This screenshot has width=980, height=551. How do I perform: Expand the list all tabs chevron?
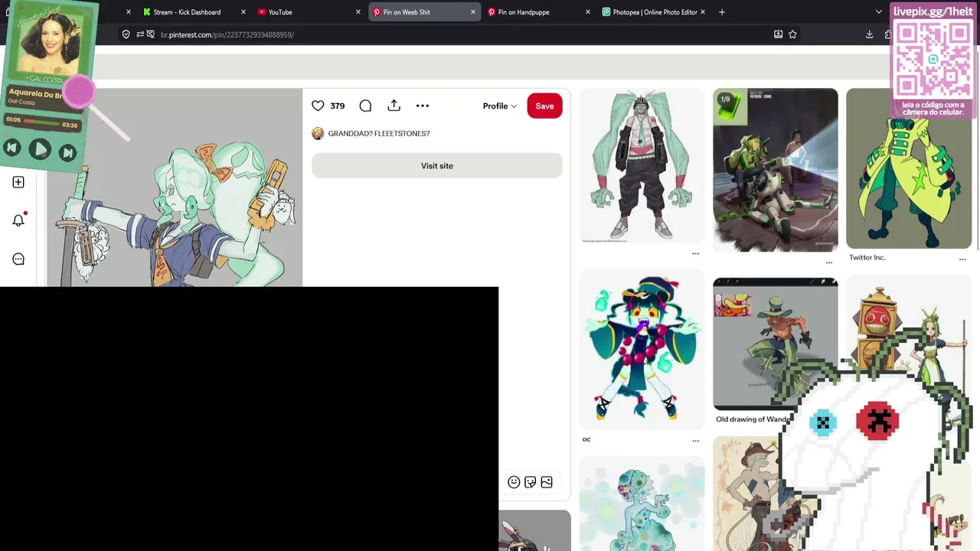(x=879, y=12)
